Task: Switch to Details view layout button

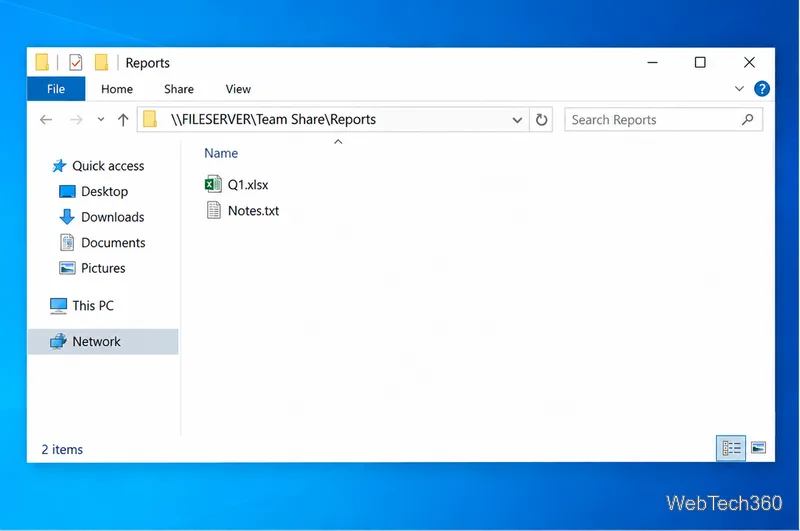Action: pos(731,448)
